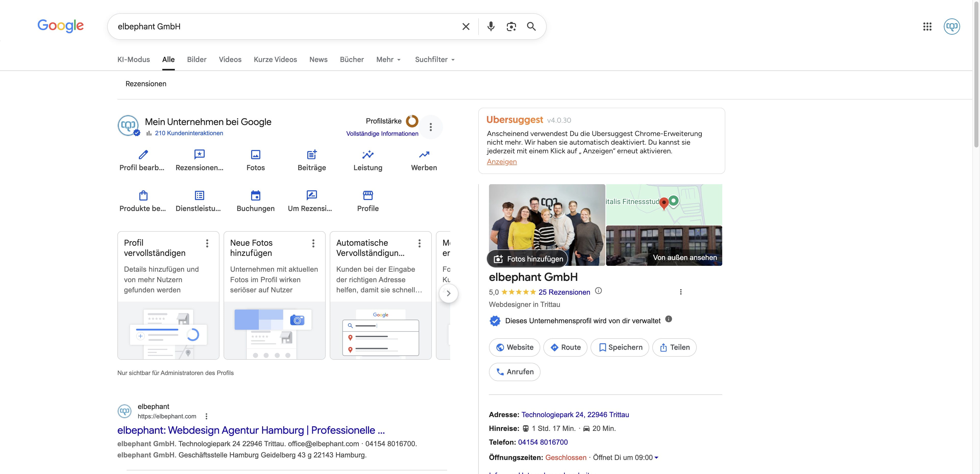Click the Teilen button
The width and height of the screenshot is (980, 474).
(674, 347)
